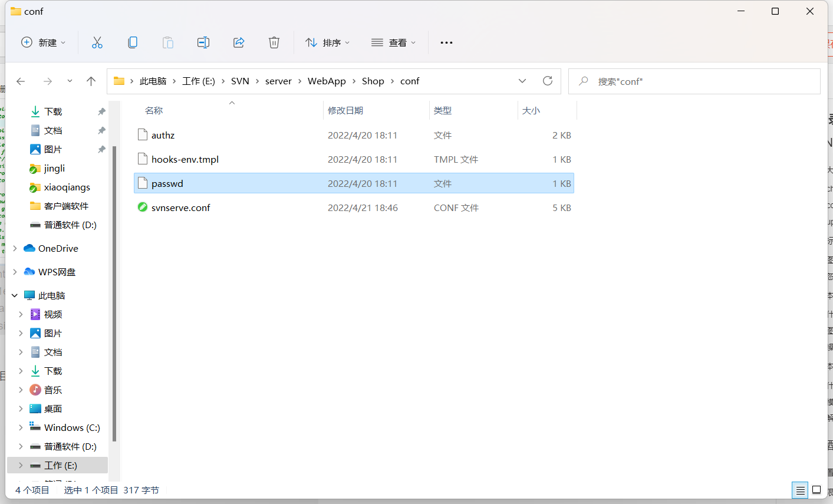This screenshot has height=504, width=833.
Task: Expand the 音乐 tree node
Action: pyautogui.click(x=21, y=390)
